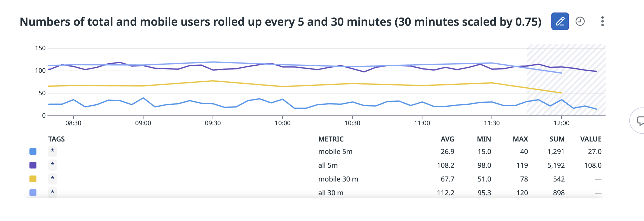Click the TAGS column header
Screen dimensions: 644x221
(56, 139)
